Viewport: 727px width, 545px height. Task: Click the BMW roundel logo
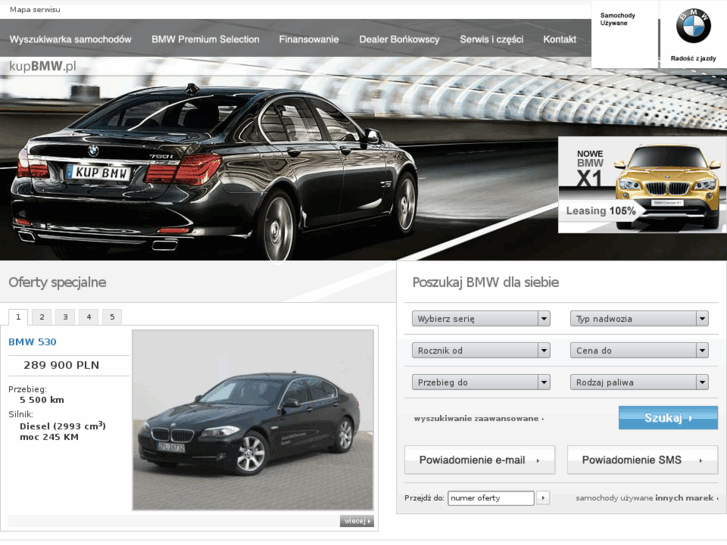point(693,27)
